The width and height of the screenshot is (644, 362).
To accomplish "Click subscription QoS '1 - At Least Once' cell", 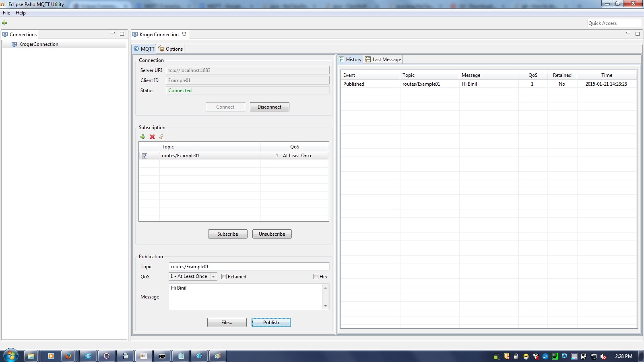I will pos(294,156).
